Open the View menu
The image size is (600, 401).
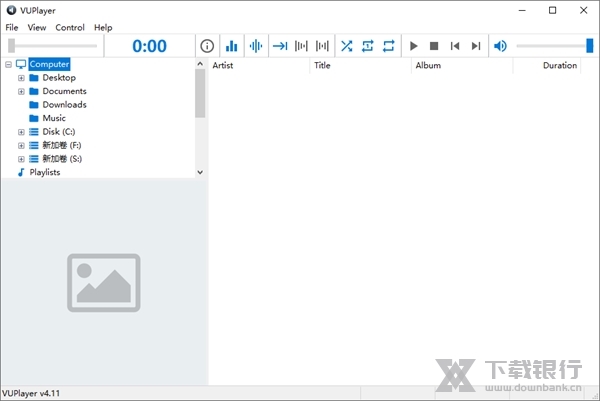37,28
